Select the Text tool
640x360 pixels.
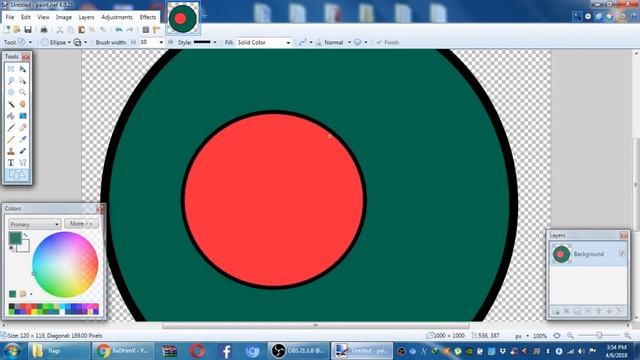11,163
